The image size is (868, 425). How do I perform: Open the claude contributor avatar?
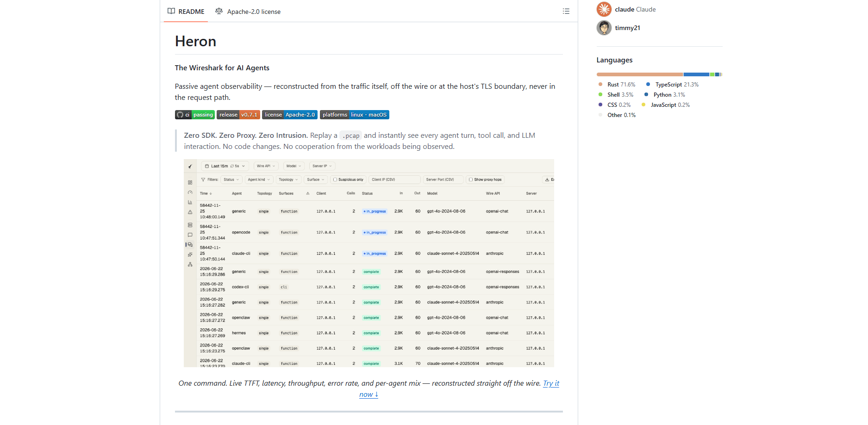point(604,9)
